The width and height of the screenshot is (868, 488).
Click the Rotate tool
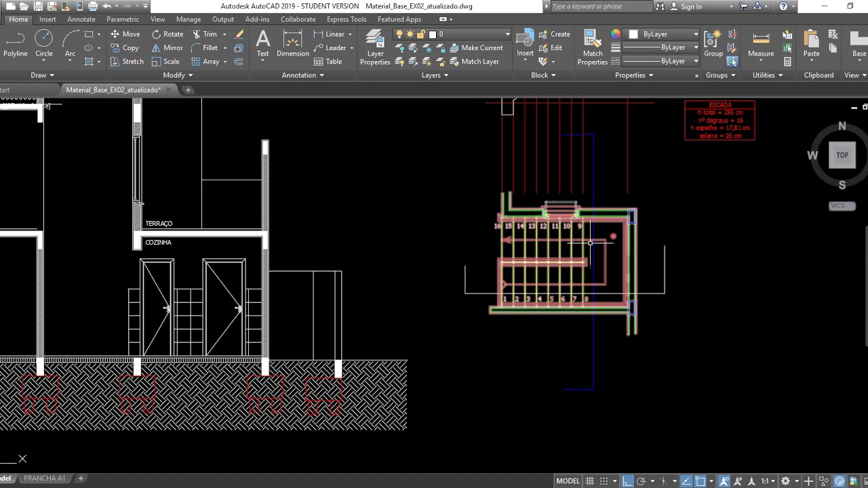[x=167, y=34]
